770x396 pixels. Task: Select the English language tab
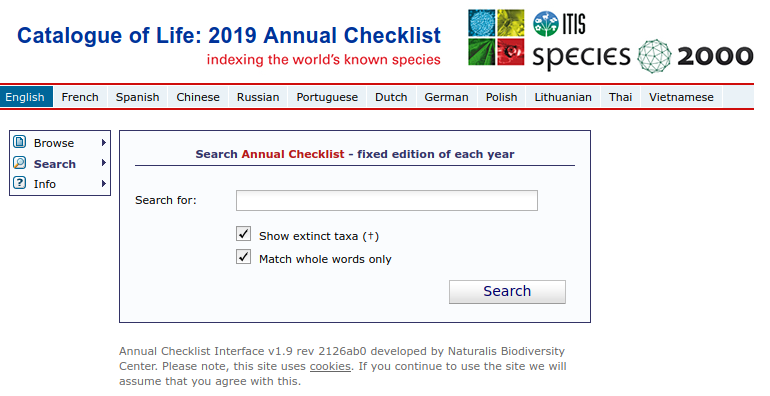coord(25,97)
